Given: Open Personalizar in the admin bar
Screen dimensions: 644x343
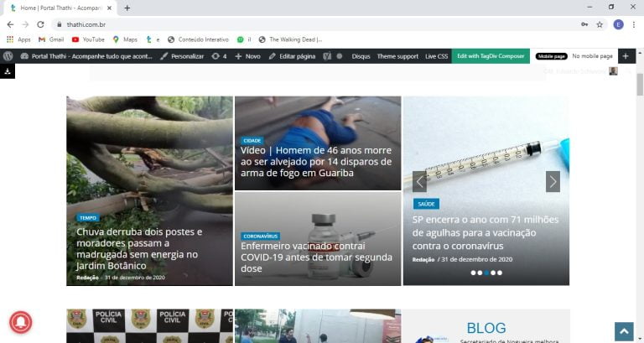Looking at the screenshot, I should (182, 56).
